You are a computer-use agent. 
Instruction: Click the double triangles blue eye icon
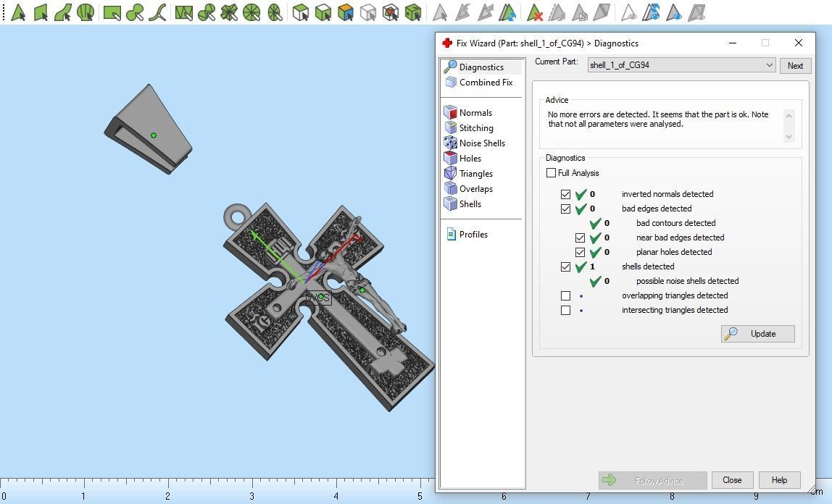pos(651,12)
